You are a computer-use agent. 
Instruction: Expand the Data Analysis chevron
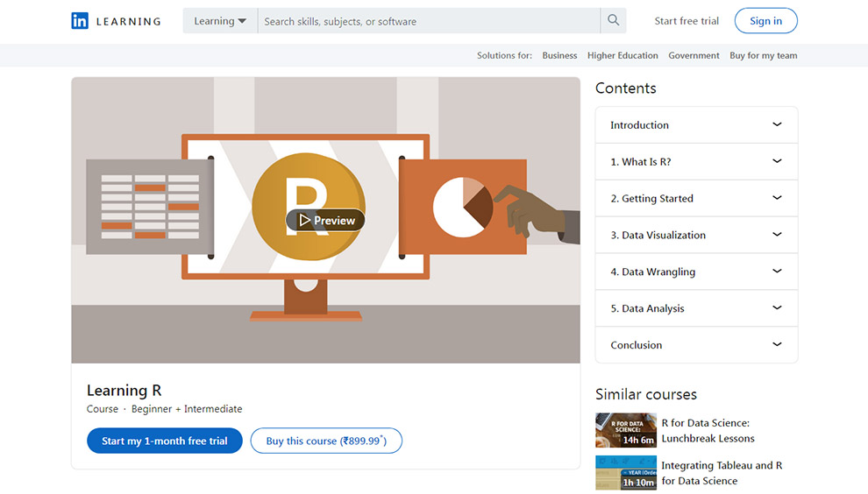coord(777,307)
